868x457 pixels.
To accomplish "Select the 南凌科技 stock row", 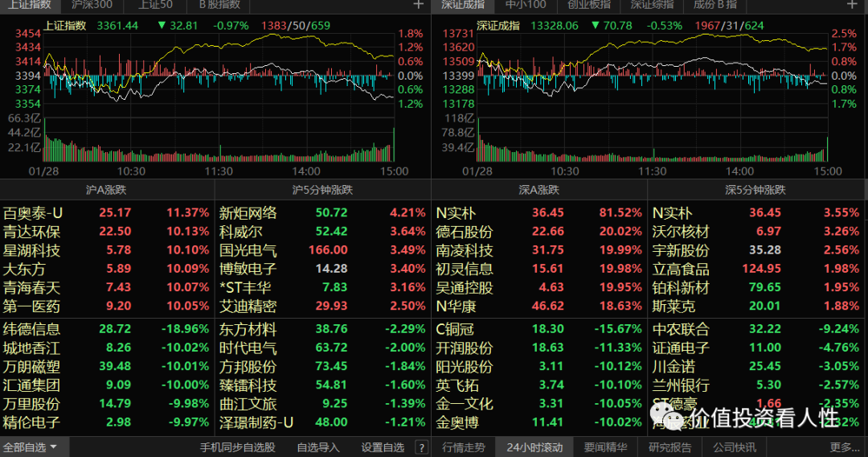I will tap(539, 250).
